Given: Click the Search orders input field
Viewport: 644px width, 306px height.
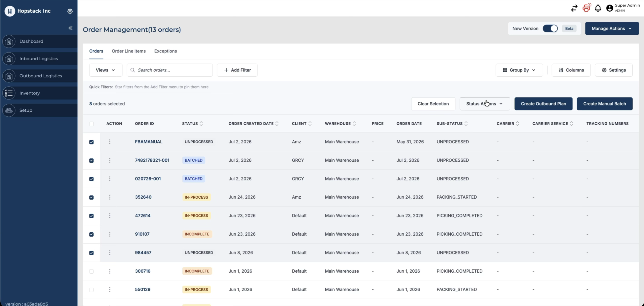Looking at the screenshot, I should pyautogui.click(x=170, y=70).
